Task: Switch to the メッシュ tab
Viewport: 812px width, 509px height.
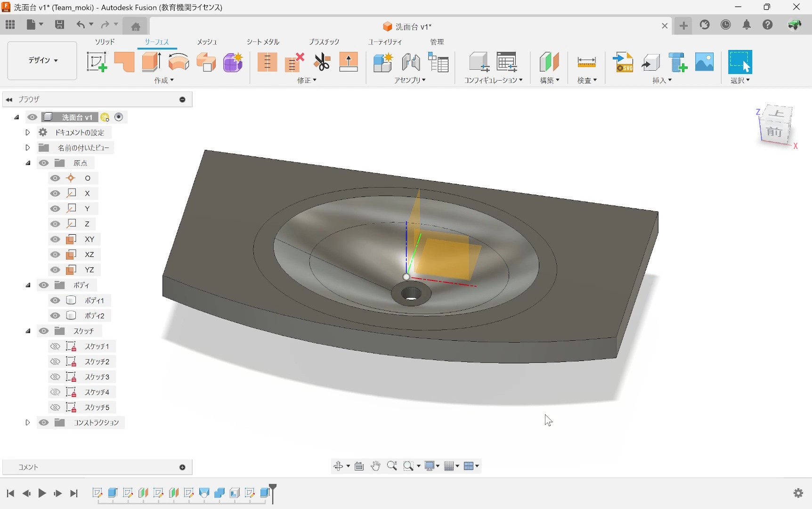Action: [207, 42]
